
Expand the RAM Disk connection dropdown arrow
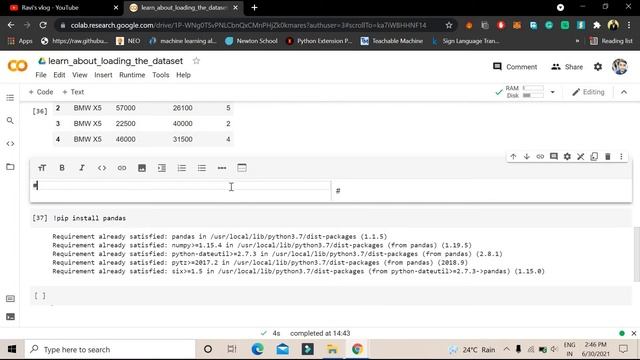click(x=553, y=92)
